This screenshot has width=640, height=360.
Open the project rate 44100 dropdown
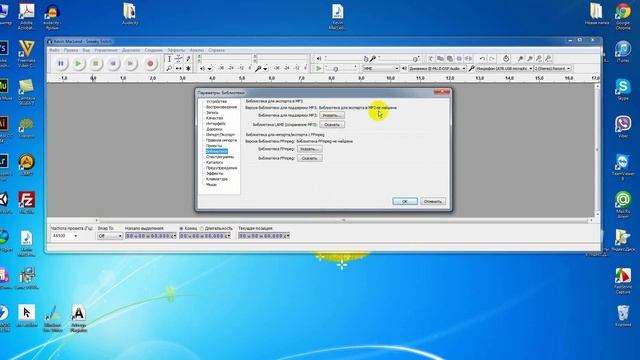click(64, 236)
